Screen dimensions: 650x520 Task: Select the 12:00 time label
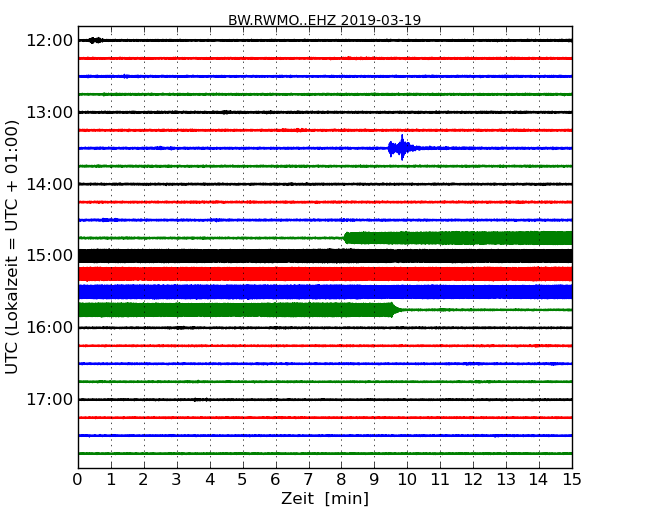pyautogui.click(x=49, y=41)
